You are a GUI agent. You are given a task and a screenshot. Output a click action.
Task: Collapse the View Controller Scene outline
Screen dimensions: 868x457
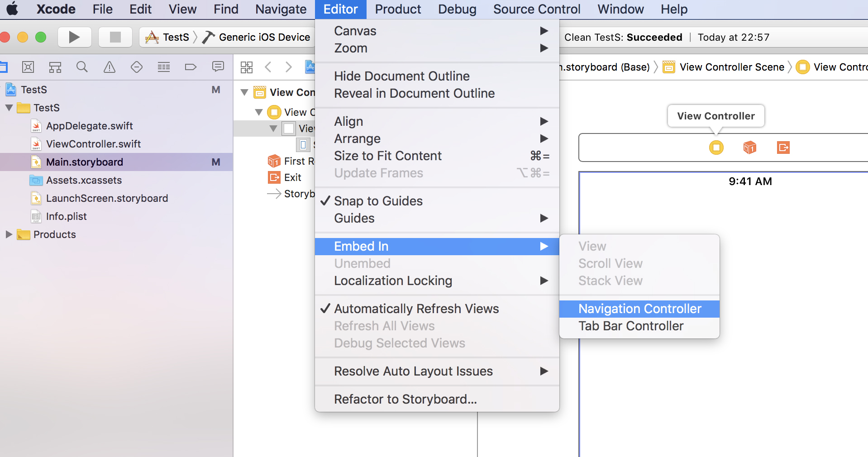pos(244,92)
